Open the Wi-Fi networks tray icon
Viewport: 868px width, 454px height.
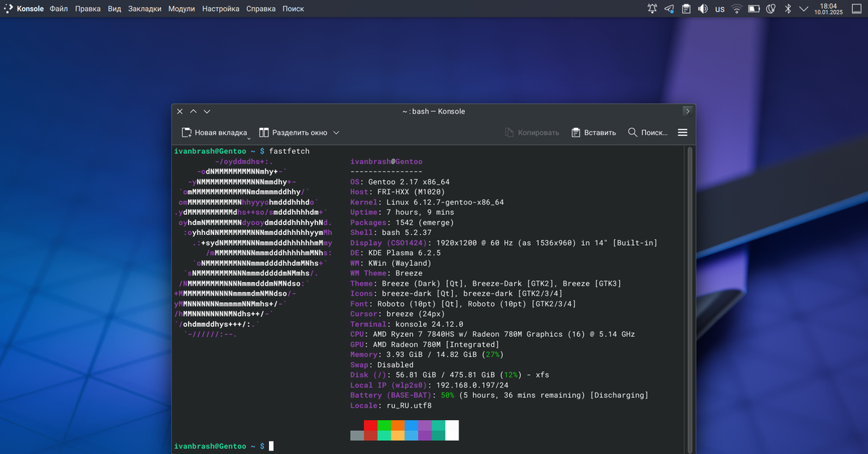click(736, 9)
